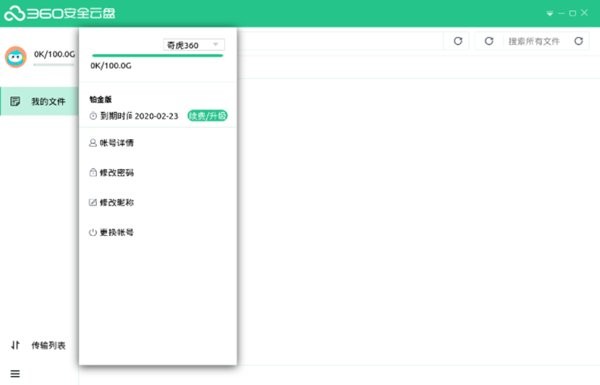Maximize the 360安全云盘 window
Screen dimensions: 600x385
pyautogui.click(x=572, y=13)
